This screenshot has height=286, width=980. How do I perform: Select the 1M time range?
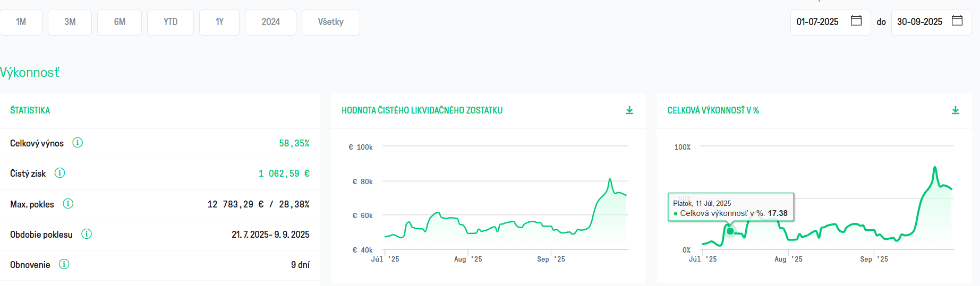tap(21, 22)
